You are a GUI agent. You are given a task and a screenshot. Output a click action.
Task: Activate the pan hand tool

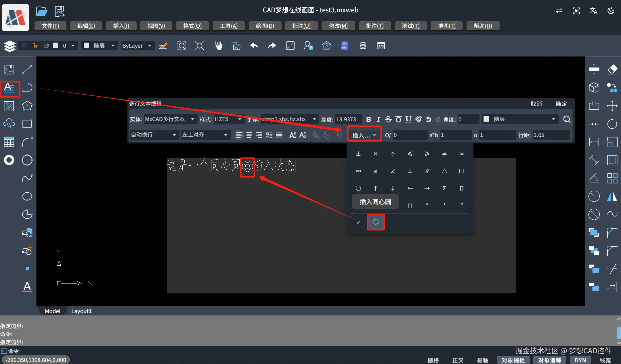[218, 46]
